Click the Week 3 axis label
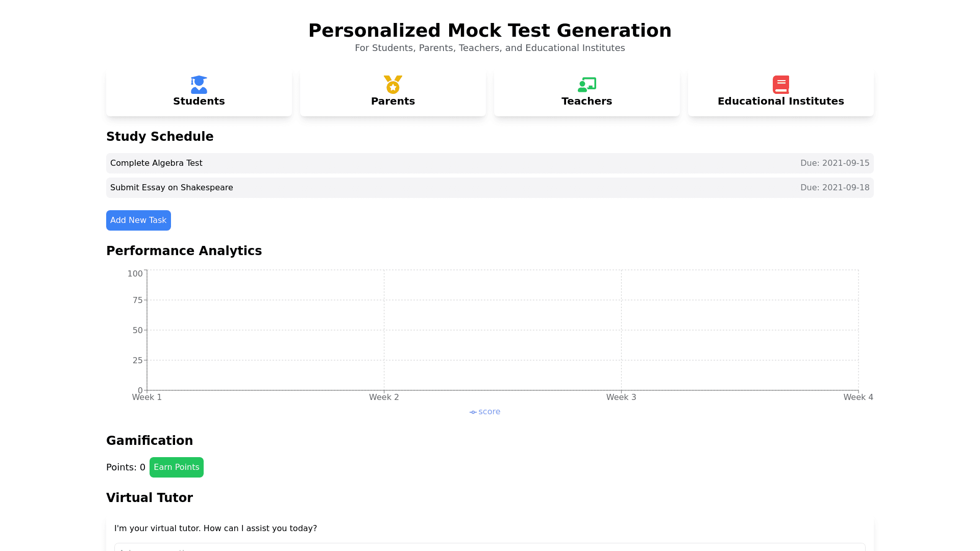Screen dimensions: 980x551 point(621,397)
